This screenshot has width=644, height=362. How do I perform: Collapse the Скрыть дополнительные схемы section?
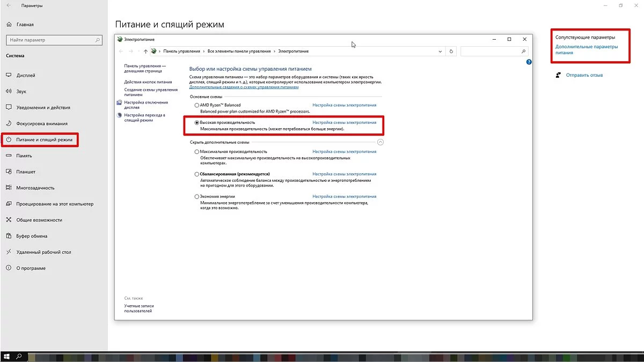(380, 142)
